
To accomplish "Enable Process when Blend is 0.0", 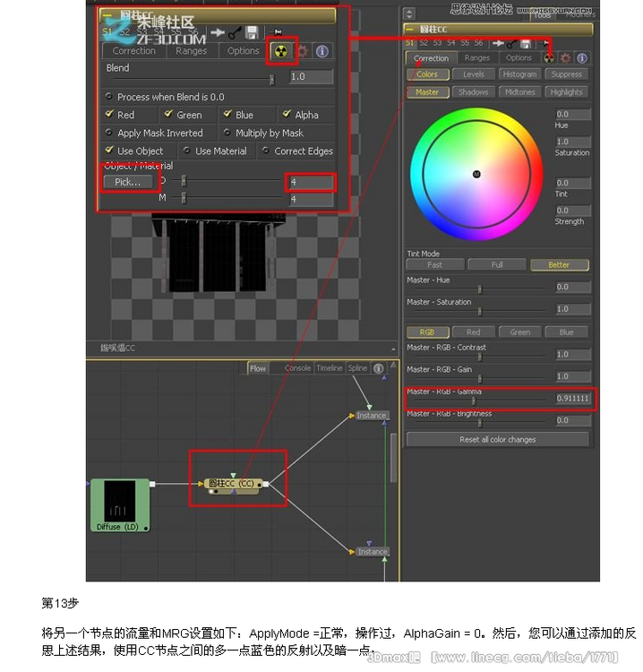I will [109, 96].
